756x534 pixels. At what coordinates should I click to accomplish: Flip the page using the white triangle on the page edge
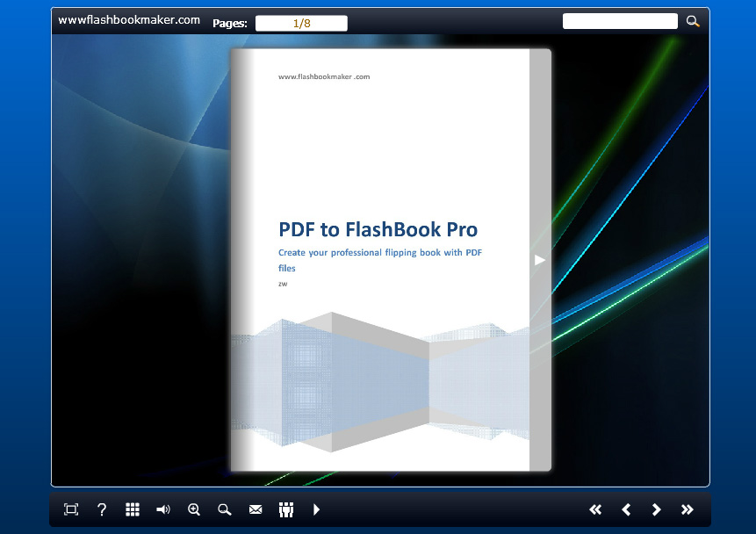[x=539, y=260]
